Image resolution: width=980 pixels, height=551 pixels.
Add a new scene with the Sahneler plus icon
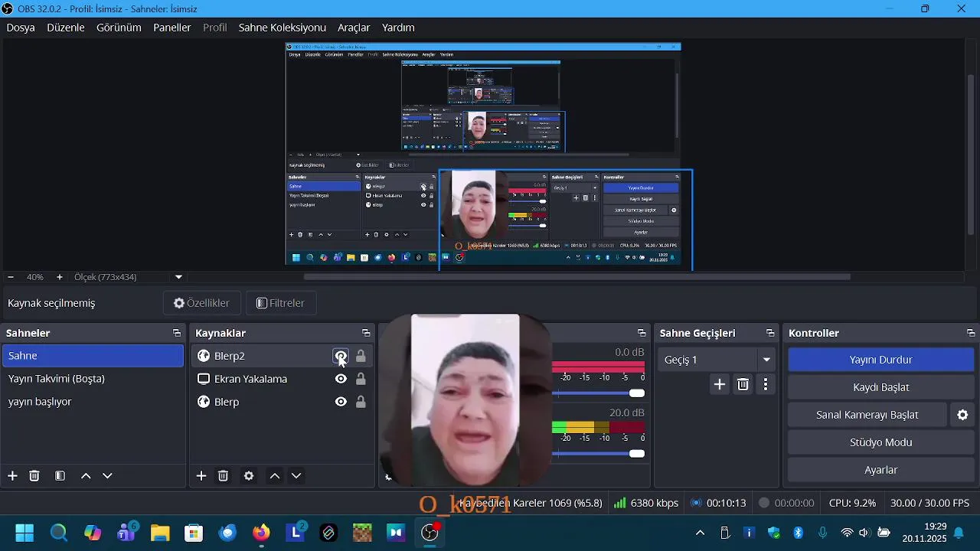(x=12, y=476)
